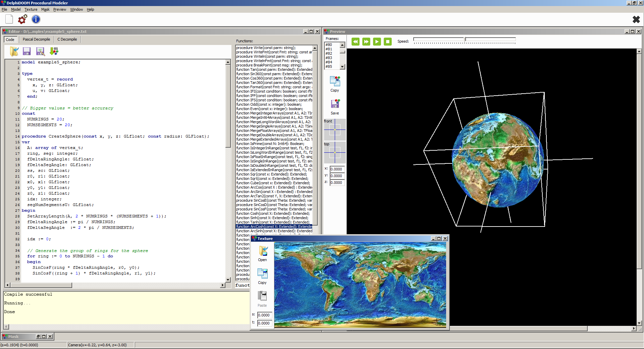Rewind to previous preview frame
644x349 pixels.
tap(355, 42)
